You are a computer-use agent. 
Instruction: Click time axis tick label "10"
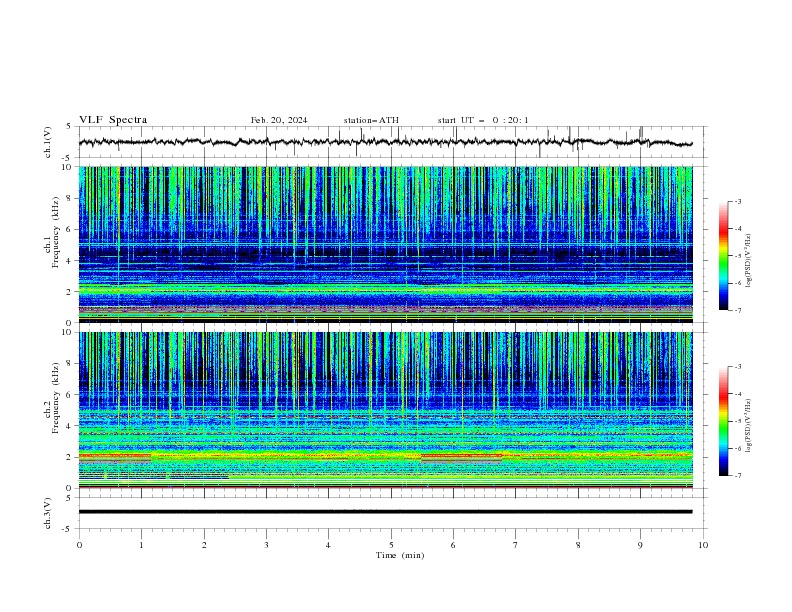703,545
